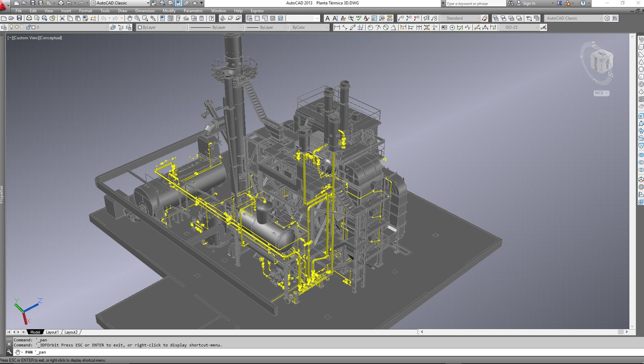Click the Linear dimension tool
The height and width of the screenshot is (364, 644).
[337, 27]
